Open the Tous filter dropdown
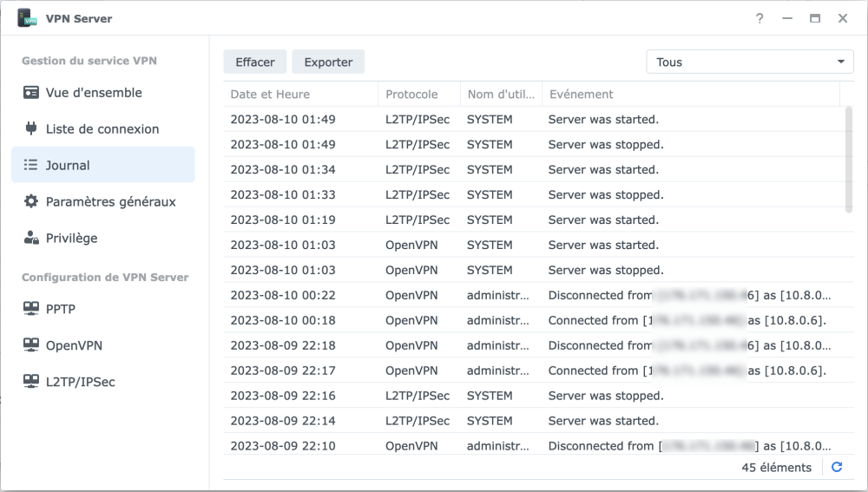This screenshot has height=492, width=868. tap(749, 62)
